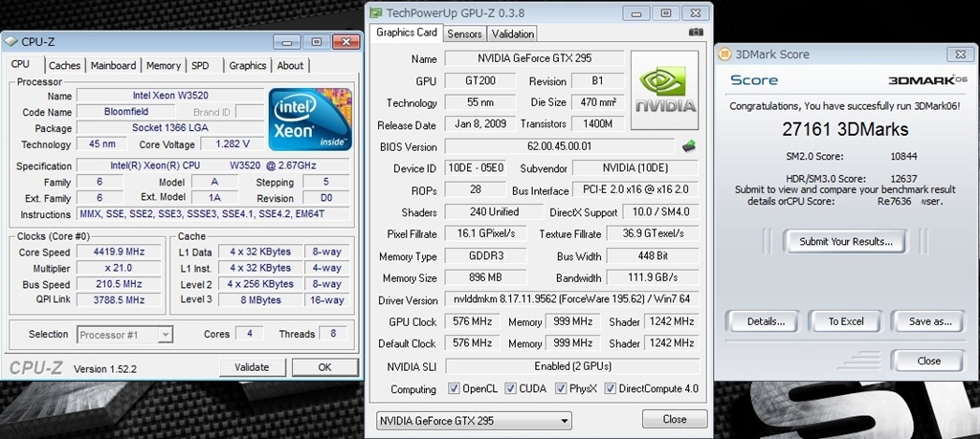Click the Core Speed value 4419.9 MHz
Viewport: 980px width, 439px height.
118,252
